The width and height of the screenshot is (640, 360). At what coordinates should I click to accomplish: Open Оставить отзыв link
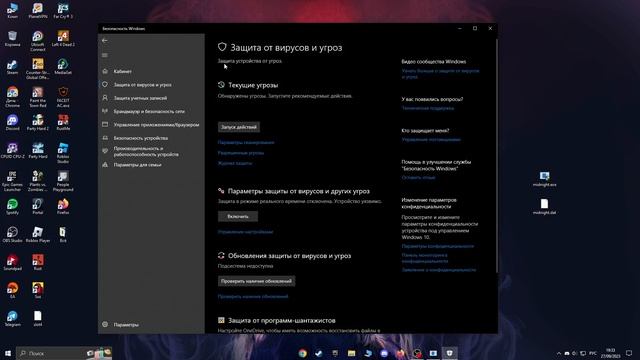pyautogui.click(x=418, y=178)
